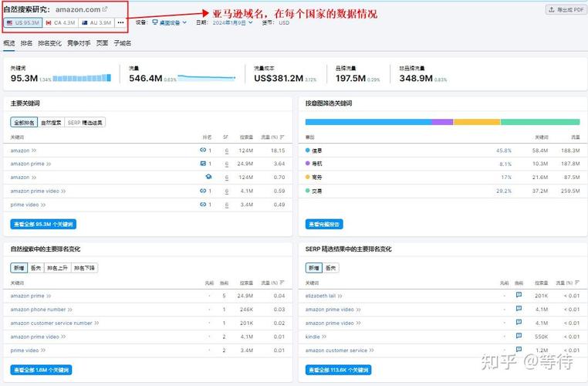The width and height of the screenshot is (588, 386).
Task: Click purple dot beside 导航 intent
Action: click(307, 164)
